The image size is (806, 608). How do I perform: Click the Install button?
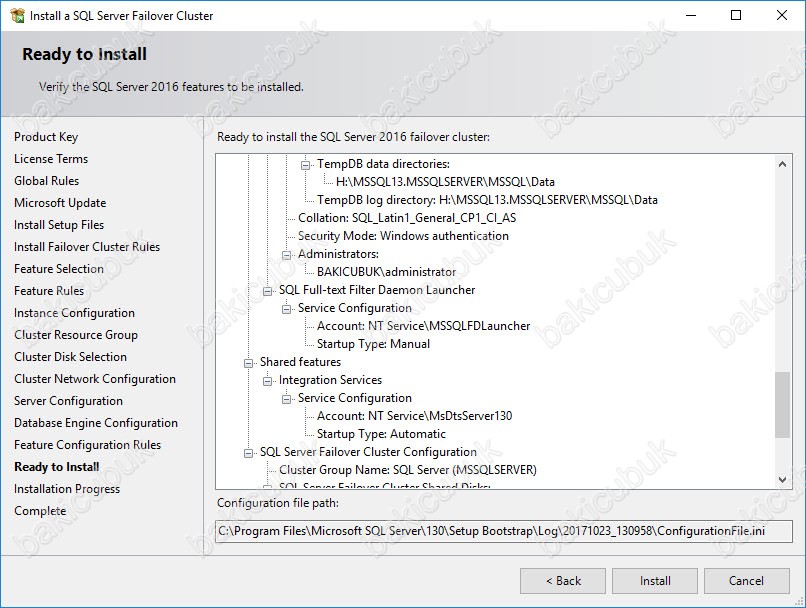[x=655, y=581]
